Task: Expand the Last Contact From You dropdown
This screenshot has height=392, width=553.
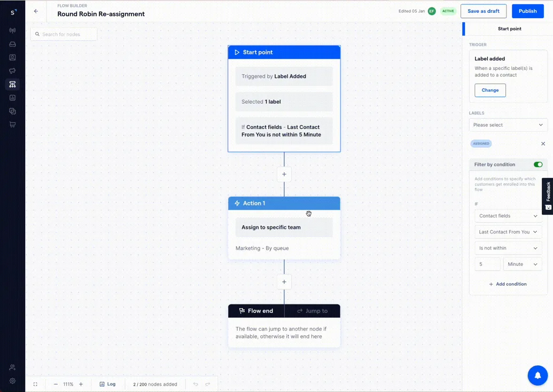Action: tap(508, 232)
